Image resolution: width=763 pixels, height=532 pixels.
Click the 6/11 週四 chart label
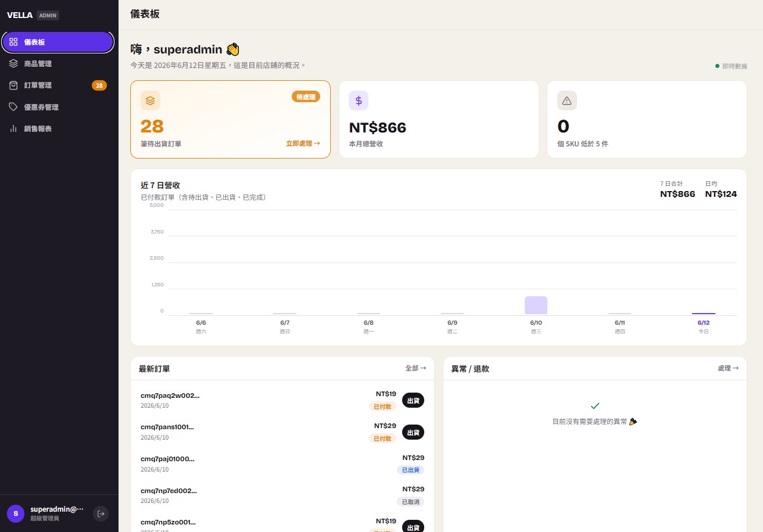(x=619, y=326)
